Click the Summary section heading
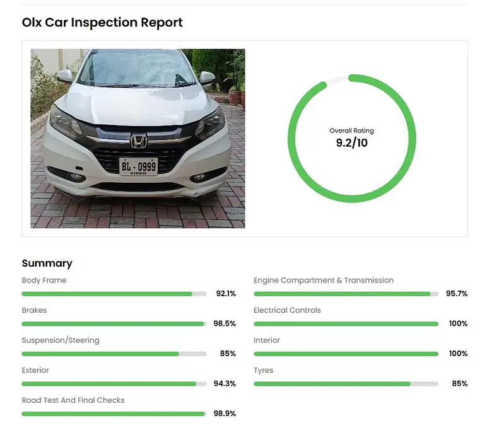The width and height of the screenshot is (504, 440). tap(47, 263)
